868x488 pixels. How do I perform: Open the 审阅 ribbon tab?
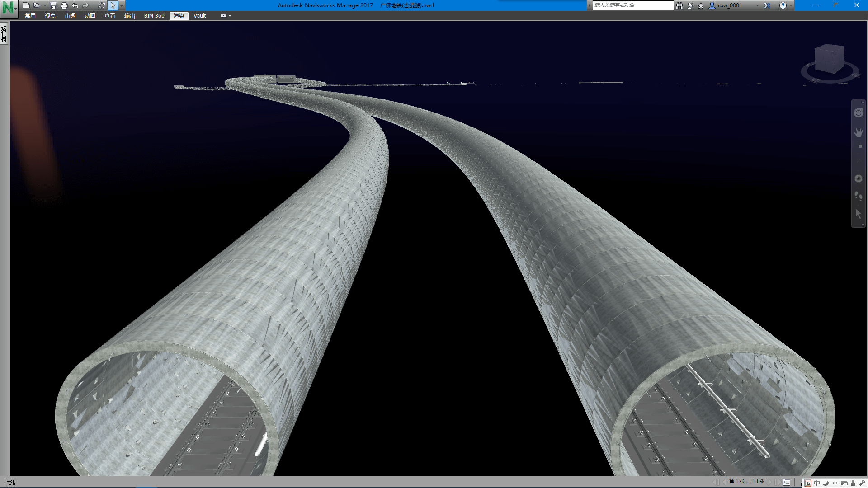point(70,16)
